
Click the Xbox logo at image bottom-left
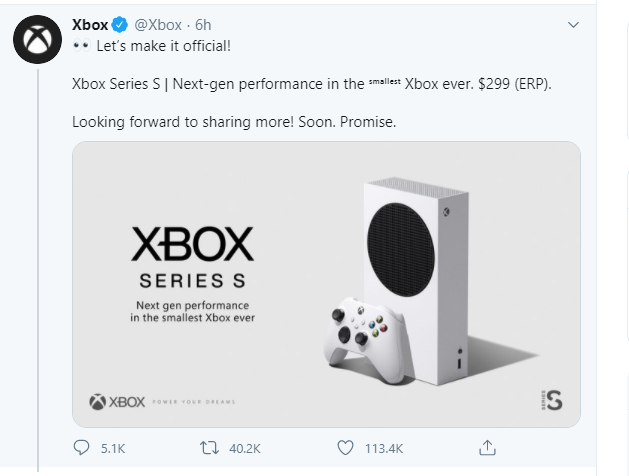coord(117,401)
